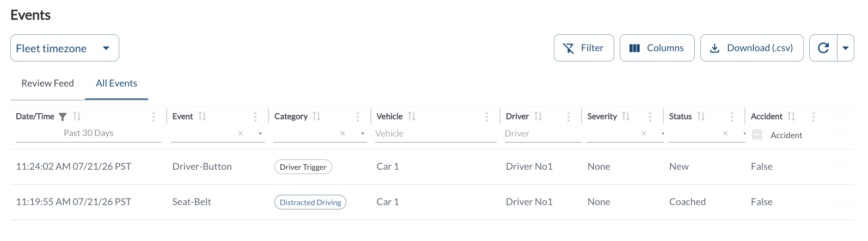Click the Distracted Driving category tag
Screen dimensions: 868x241
[310, 202]
